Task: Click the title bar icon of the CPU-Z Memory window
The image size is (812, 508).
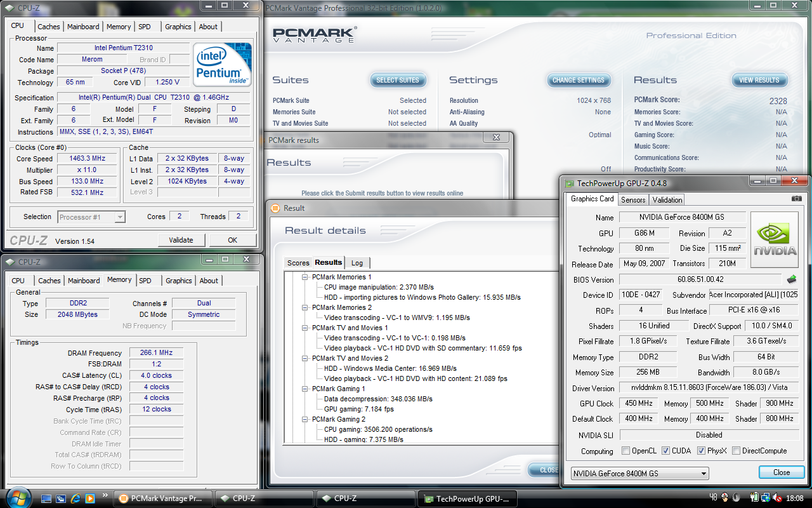Action: point(10,262)
